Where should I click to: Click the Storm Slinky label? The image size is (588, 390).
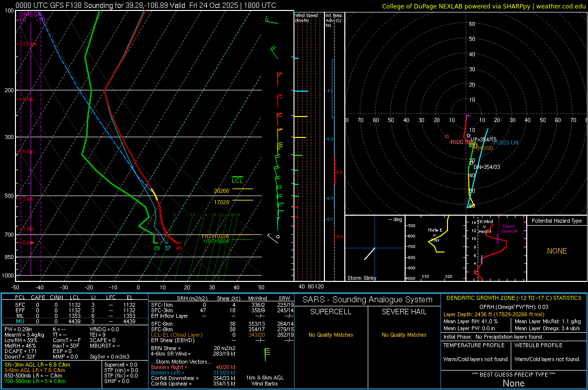362,278
